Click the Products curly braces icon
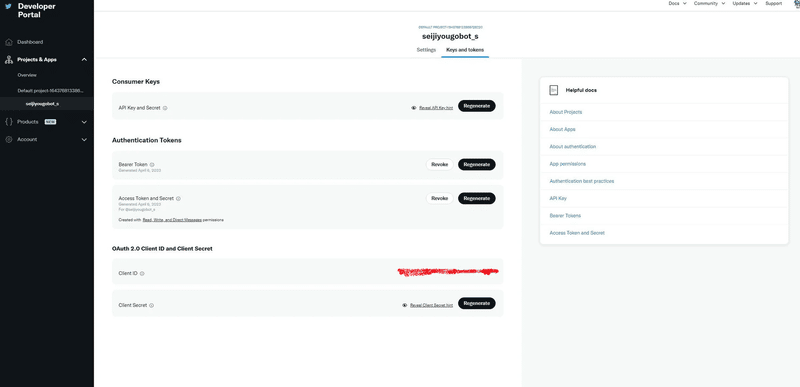The height and width of the screenshot is (387, 800). pos(8,122)
